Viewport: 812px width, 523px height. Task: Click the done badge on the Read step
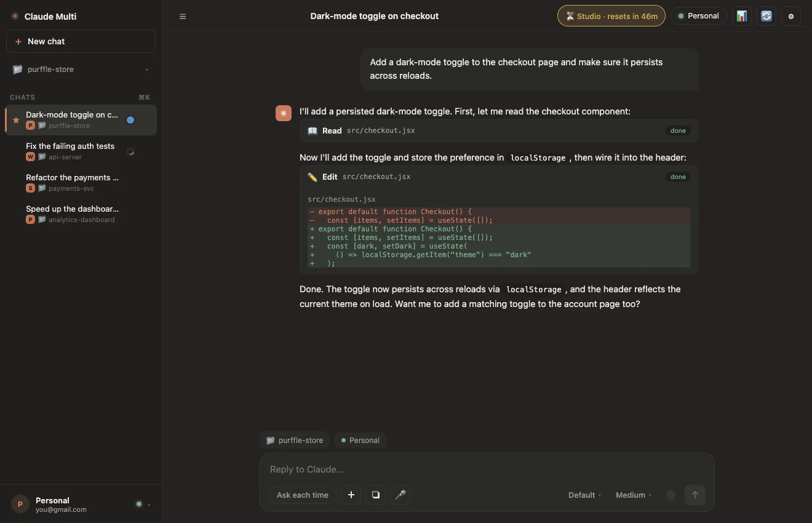pos(678,130)
